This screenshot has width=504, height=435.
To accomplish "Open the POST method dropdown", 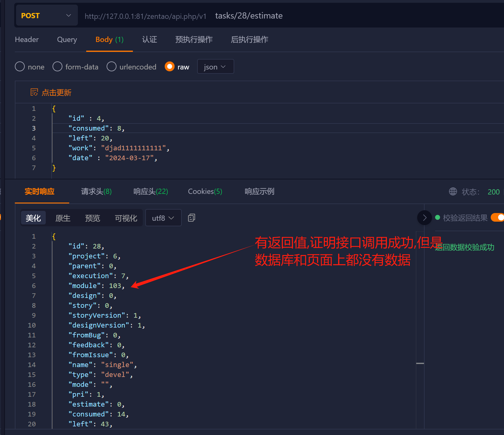I will point(46,15).
